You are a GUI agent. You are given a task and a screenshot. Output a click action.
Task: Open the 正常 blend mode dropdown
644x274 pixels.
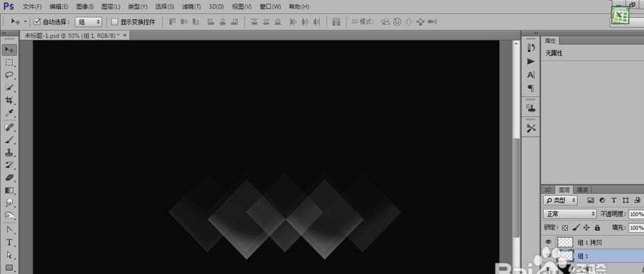(570, 214)
